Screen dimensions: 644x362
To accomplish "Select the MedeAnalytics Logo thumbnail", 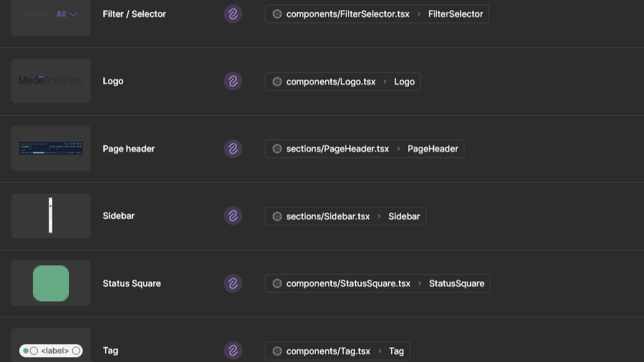I will (51, 81).
